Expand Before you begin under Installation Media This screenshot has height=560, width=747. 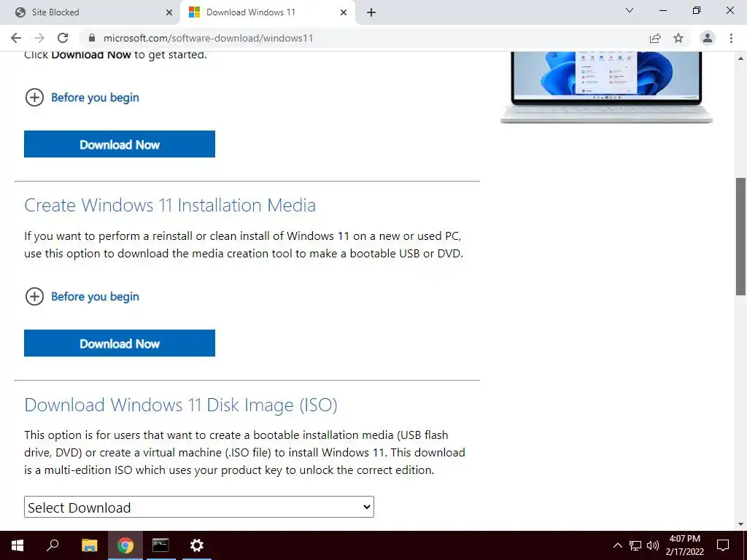click(82, 297)
